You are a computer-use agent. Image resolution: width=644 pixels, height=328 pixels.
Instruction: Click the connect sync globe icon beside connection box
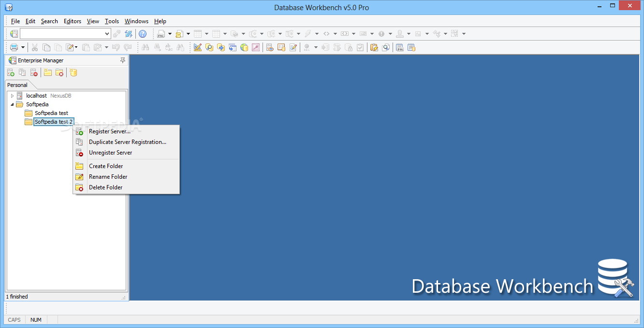[129, 34]
